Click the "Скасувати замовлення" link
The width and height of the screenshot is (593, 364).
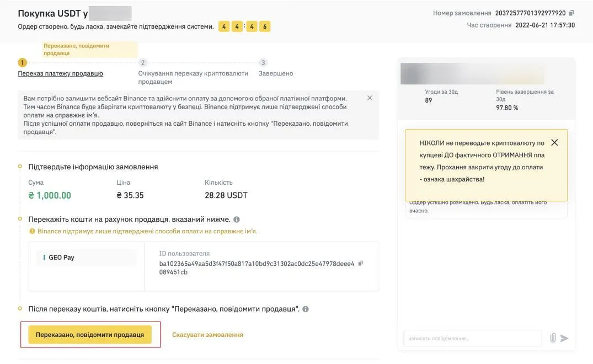click(207, 335)
